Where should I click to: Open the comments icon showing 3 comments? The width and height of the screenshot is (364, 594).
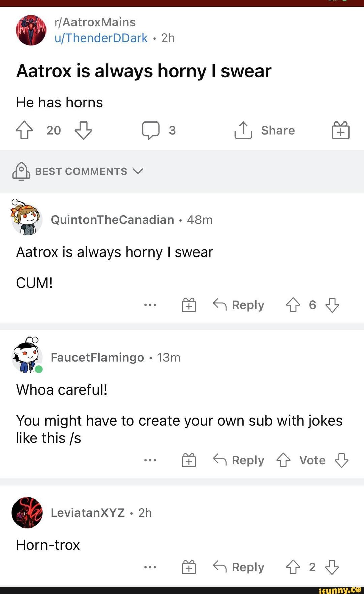152,130
